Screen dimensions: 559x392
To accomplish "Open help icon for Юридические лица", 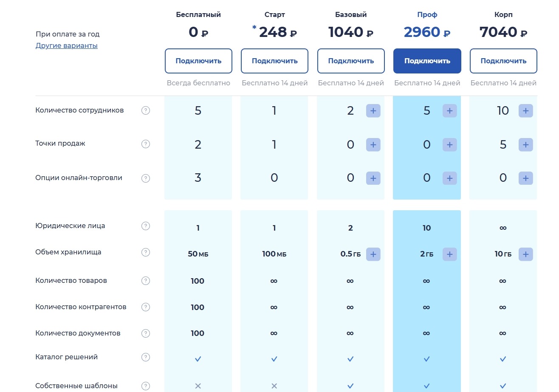I will pos(146,226).
